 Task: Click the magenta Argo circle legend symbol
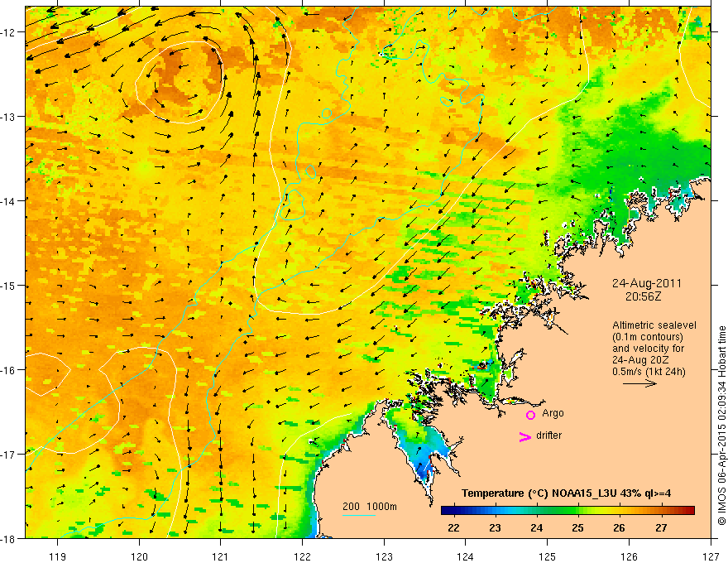(x=530, y=416)
